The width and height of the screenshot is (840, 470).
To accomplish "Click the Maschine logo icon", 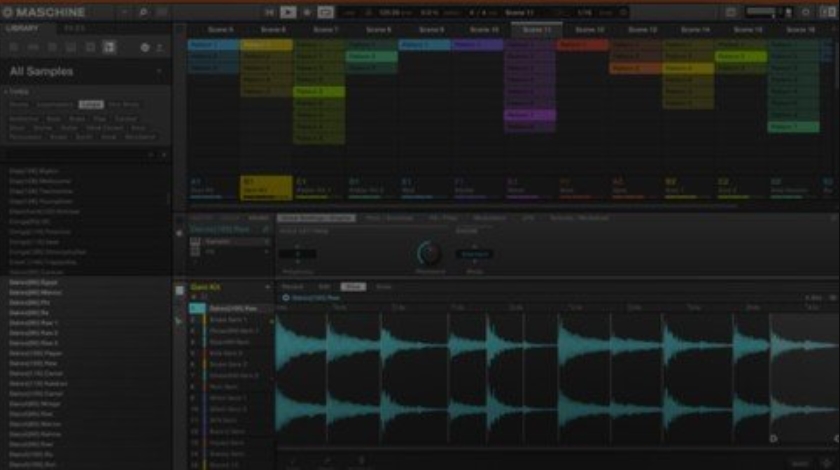I will (8, 12).
